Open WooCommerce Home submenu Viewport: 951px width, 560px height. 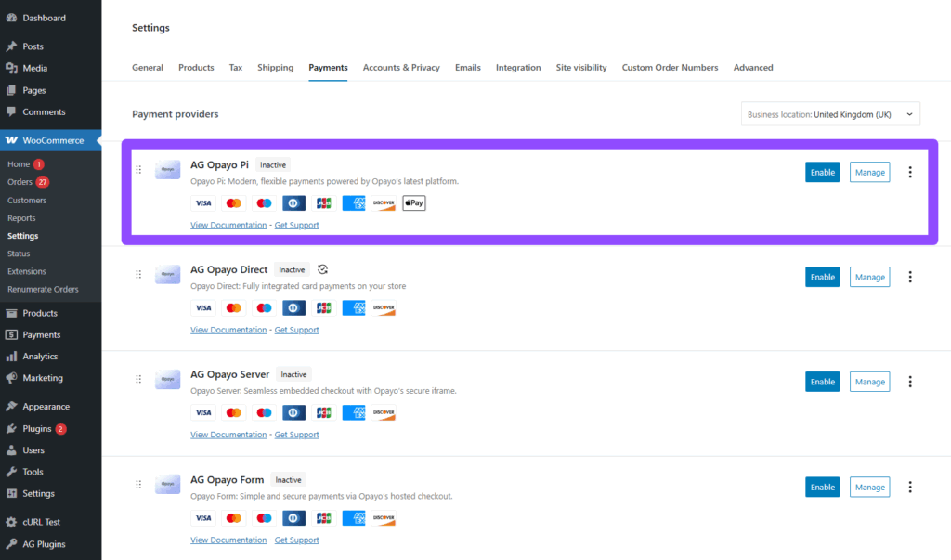coord(19,163)
